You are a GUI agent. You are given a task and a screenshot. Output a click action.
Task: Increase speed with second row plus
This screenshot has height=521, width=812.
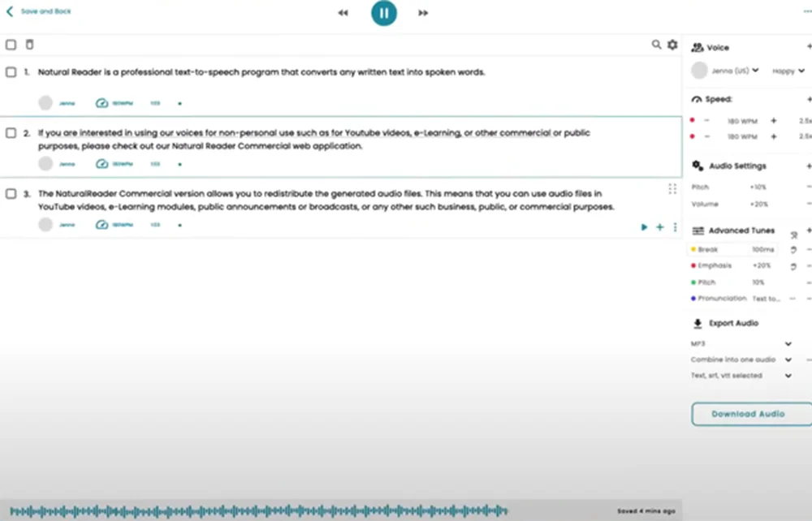click(774, 136)
